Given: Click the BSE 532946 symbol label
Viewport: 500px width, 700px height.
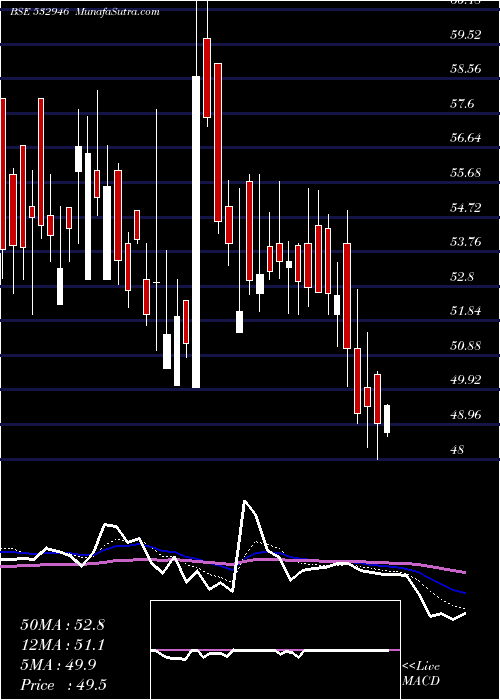Looking at the screenshot, I should point(39,12).
